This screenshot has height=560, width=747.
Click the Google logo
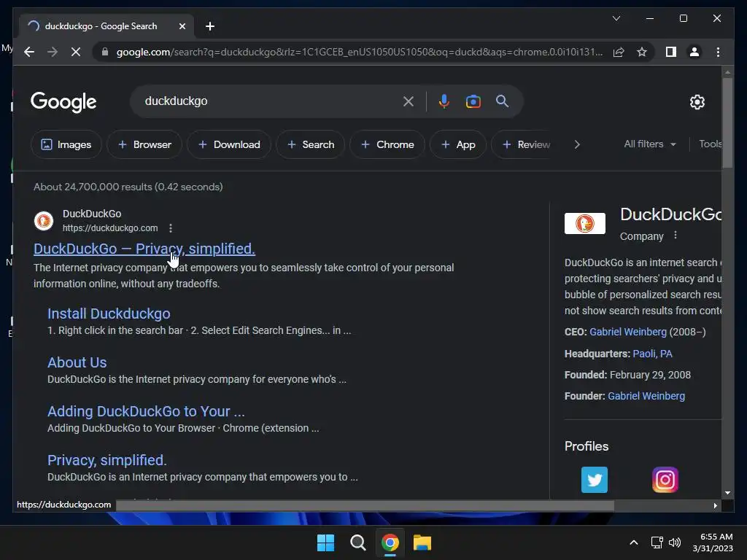pyautogui.click(x=63, y=101)
